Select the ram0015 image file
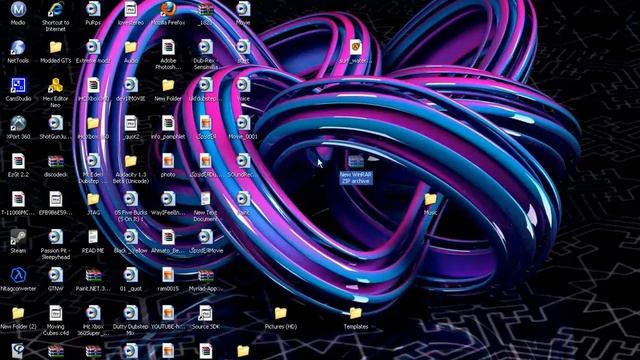Image resolution: width=640 pixels, height=360 pixels. coord(168,275)
